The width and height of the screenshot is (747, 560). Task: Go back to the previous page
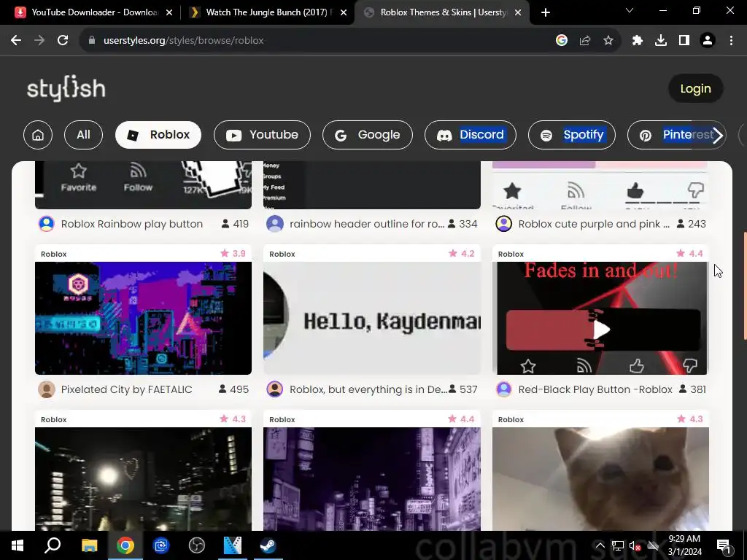coord(16,41)
